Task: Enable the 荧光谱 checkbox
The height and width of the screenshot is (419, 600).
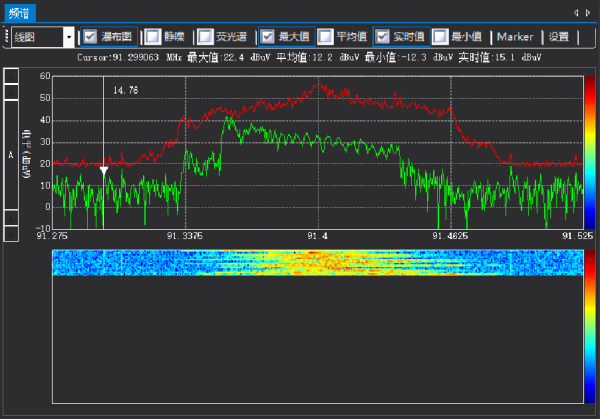Action: point(205,37)
